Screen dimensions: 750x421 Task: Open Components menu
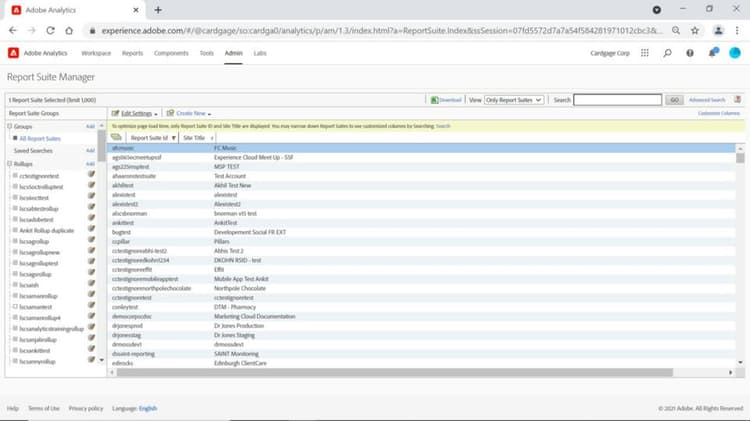(x=171, y=53)
